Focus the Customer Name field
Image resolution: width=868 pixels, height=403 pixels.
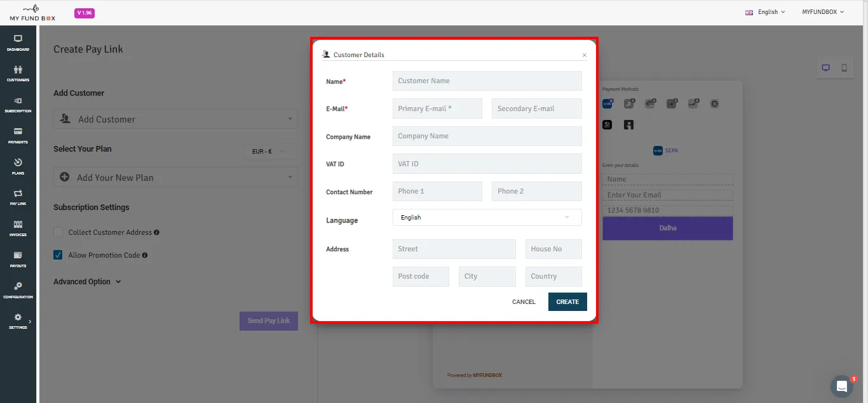click(487, 81)
